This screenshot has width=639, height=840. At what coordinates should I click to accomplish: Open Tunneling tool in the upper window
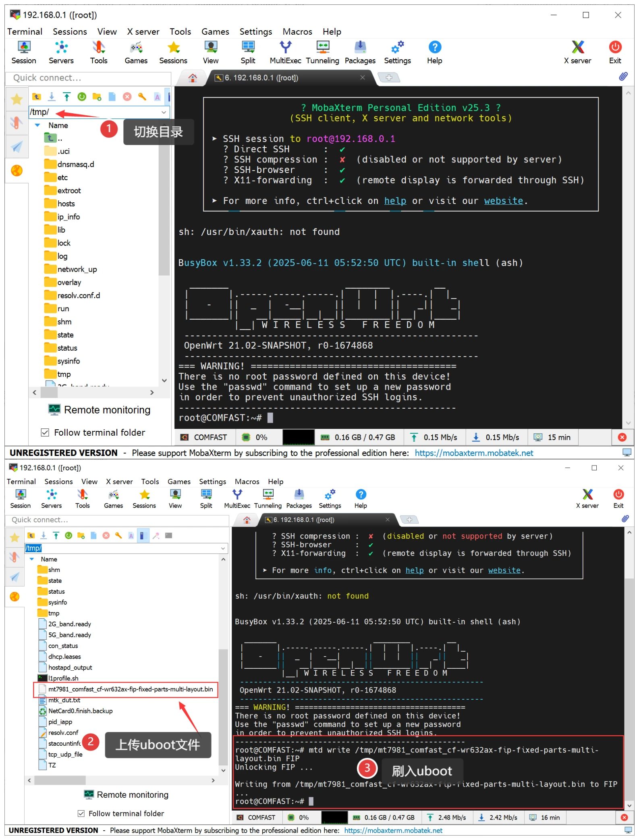[x=322, y=52]
